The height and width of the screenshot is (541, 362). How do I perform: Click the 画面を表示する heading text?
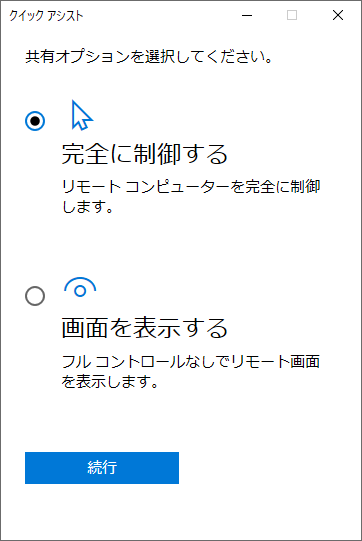coord(144,328)
